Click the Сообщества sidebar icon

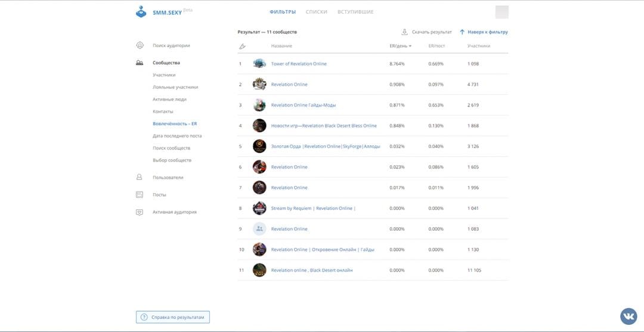pos(140,63)
